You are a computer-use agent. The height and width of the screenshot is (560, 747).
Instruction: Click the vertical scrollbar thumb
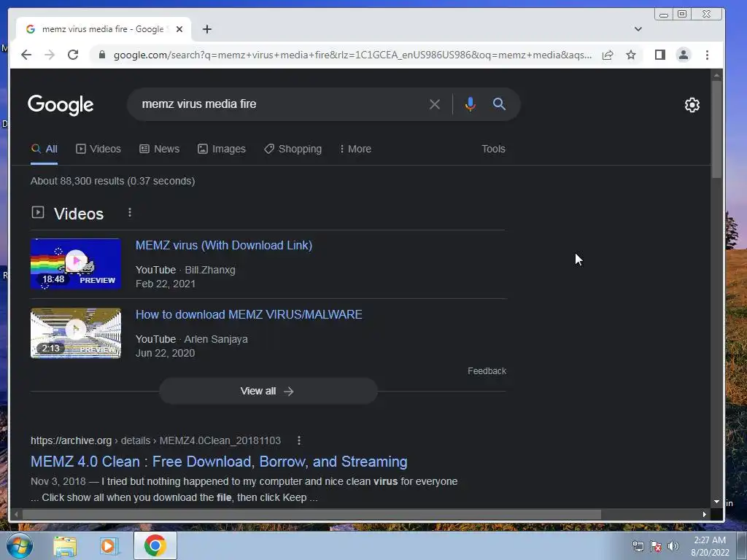click(716, 130)
